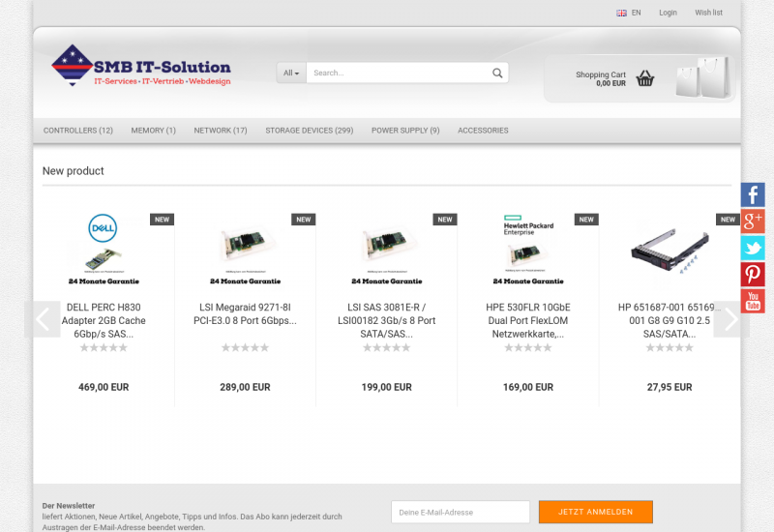Open the Pinterest social icon
This screenshot has height=532, width=774.
753,275
